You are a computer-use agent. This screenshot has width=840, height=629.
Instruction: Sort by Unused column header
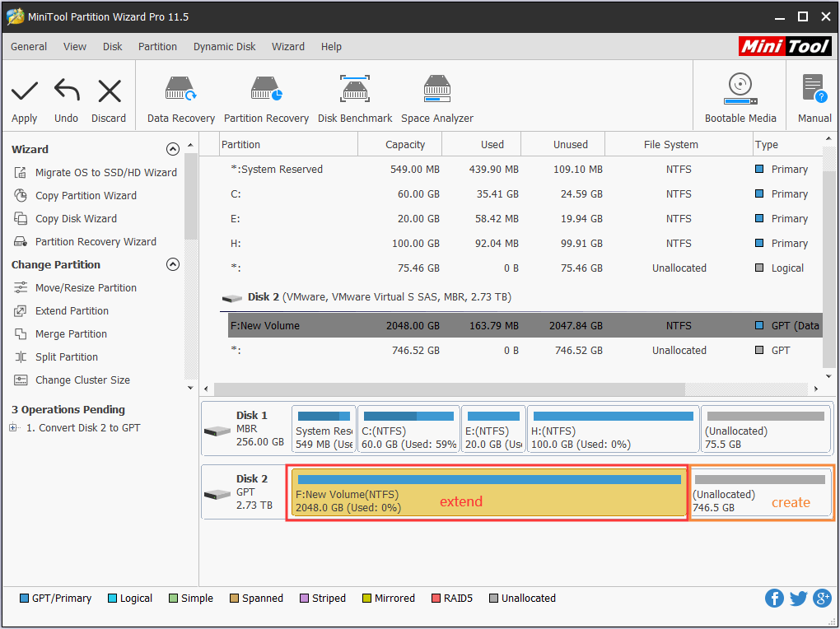click(x=562, y=145)
